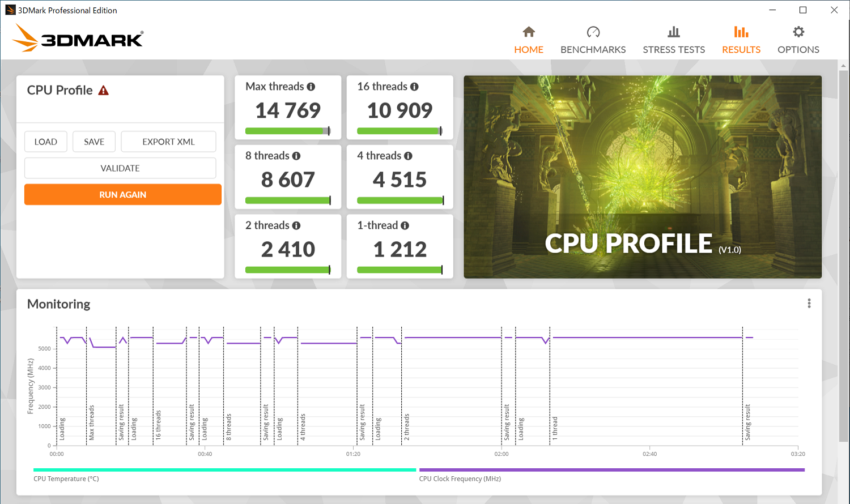This screenshot has height=504, width=850.
Task: Click the Max threads score bar
Action: 288,131
